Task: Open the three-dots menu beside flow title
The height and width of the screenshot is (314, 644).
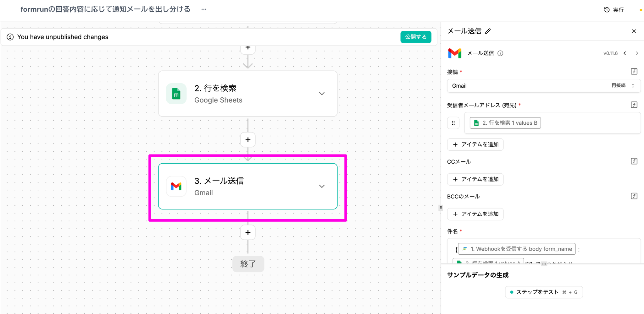Action: (204, 9)
